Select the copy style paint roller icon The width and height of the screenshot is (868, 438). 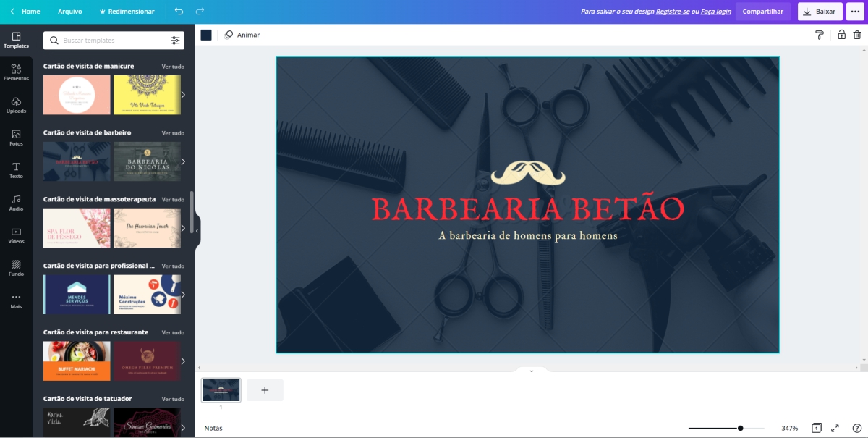click(820, 35)
